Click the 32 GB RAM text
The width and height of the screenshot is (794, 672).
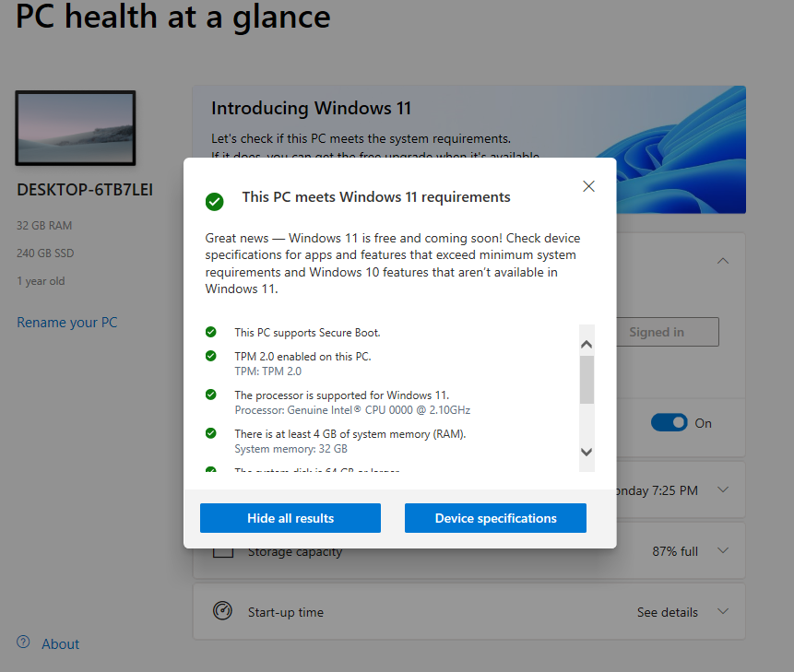click(44, 226)
